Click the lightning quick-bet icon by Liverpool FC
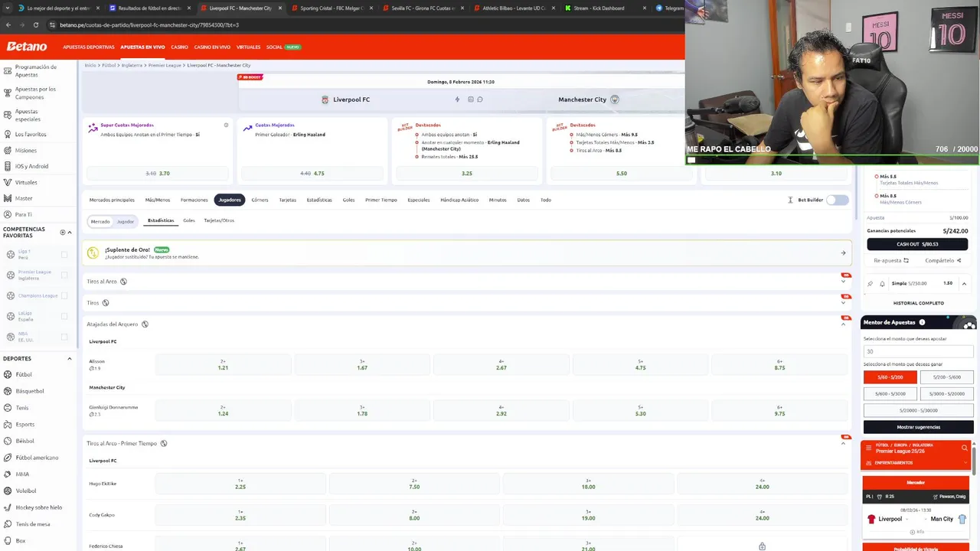 tap(457, 99)
